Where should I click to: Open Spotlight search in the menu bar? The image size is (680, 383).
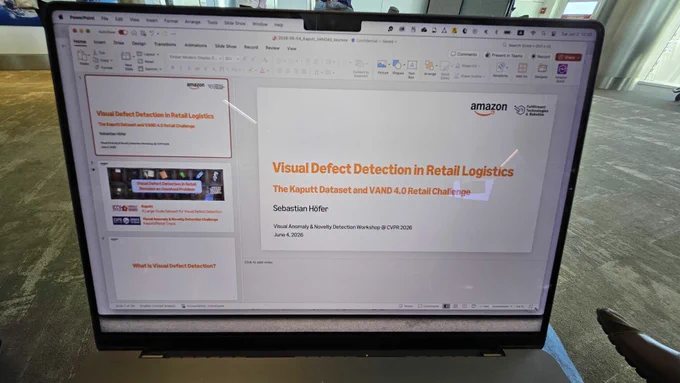click(x=543, y=33)
